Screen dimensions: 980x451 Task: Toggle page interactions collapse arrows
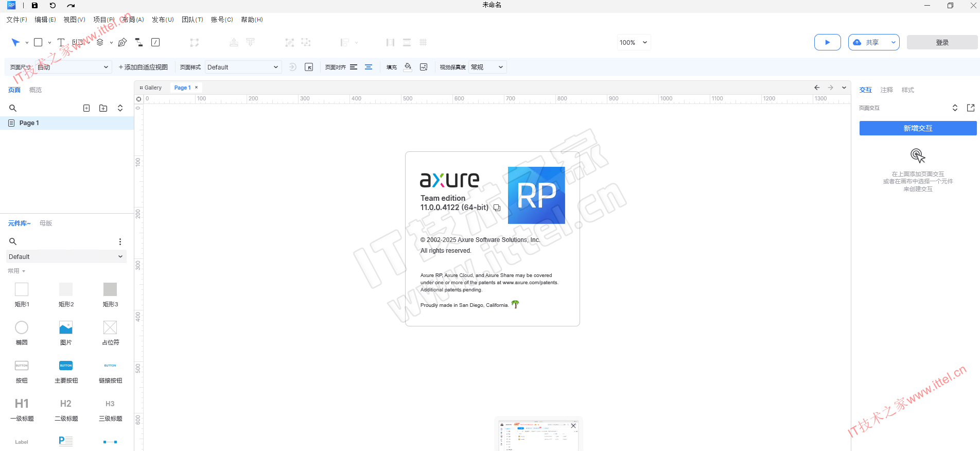click(x=955, y=108)
